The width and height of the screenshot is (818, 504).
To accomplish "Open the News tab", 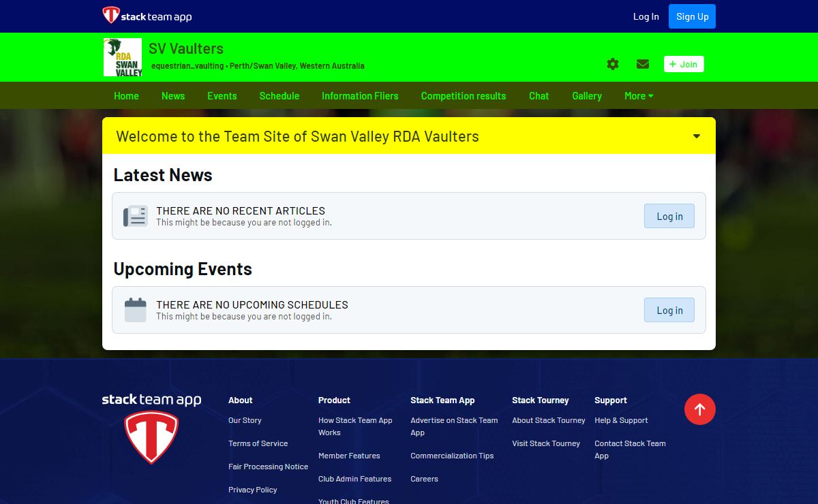I will (173, 96).
